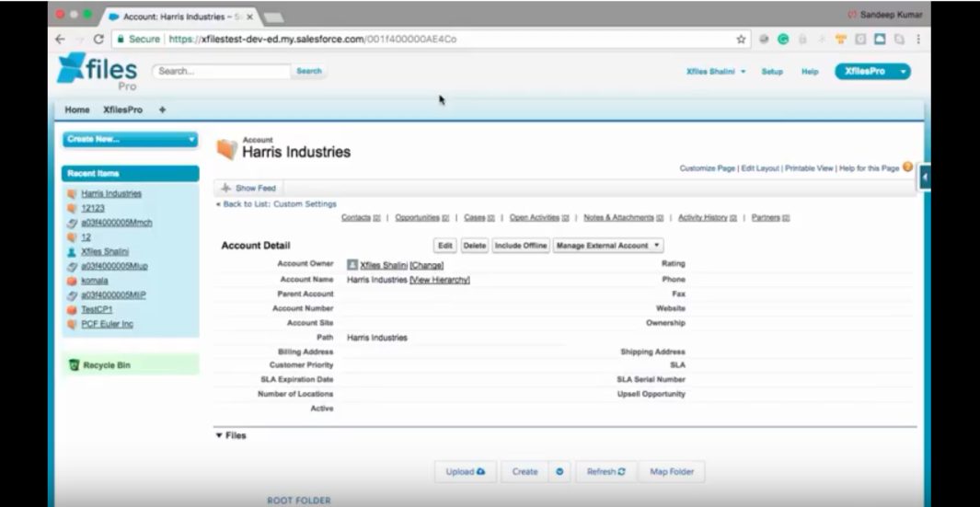Click the icon beside PCF Euler Inc
The width and height of the screenshot is (980, 507).
pos(71,324)
